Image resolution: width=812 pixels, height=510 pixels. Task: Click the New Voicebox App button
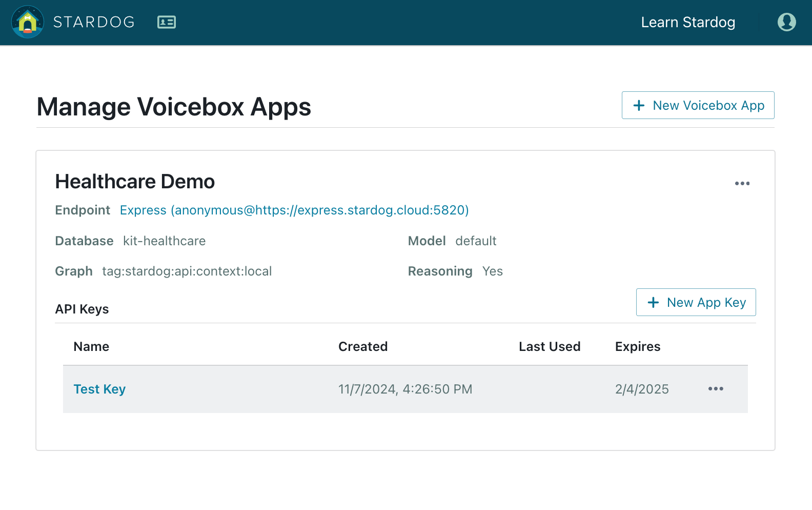pyautogui.click(x=698, y=105)
